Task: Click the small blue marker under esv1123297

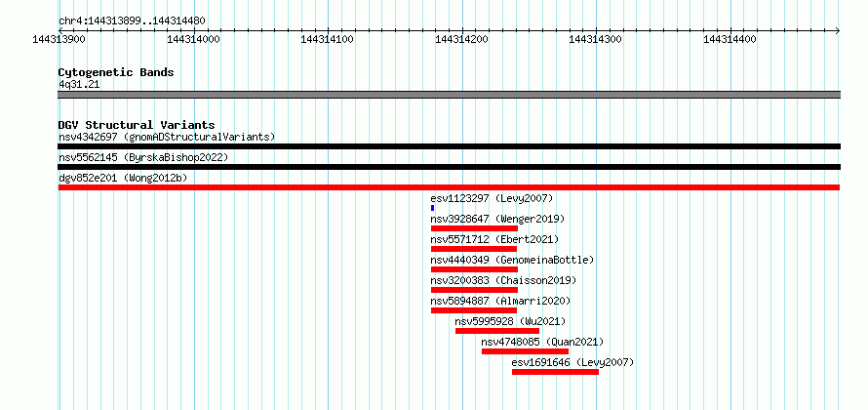Action: coord(432,208)
